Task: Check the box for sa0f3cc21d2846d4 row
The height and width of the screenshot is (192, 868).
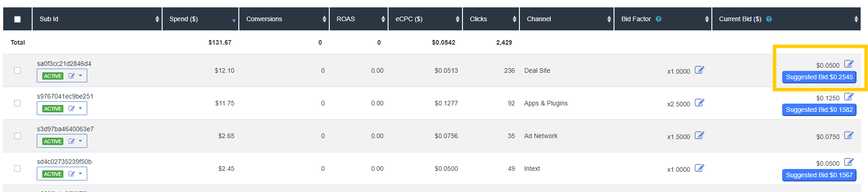Action: click(17, 70)
